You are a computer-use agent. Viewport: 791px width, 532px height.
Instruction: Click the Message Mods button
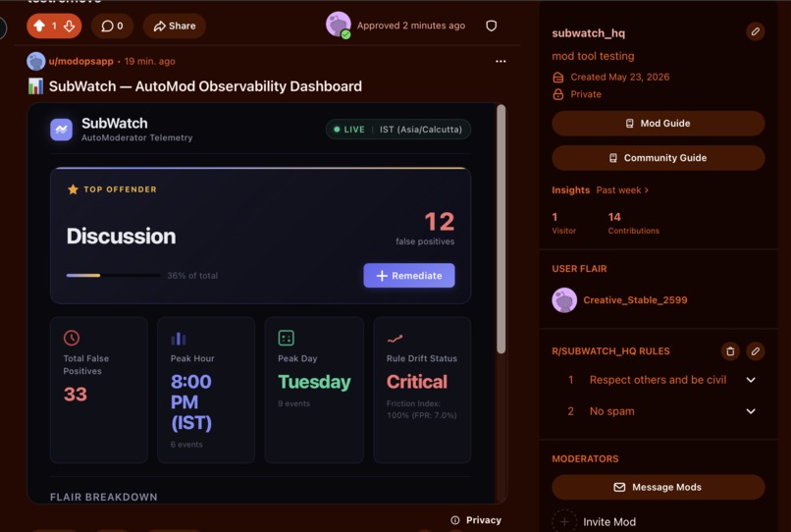658,487
